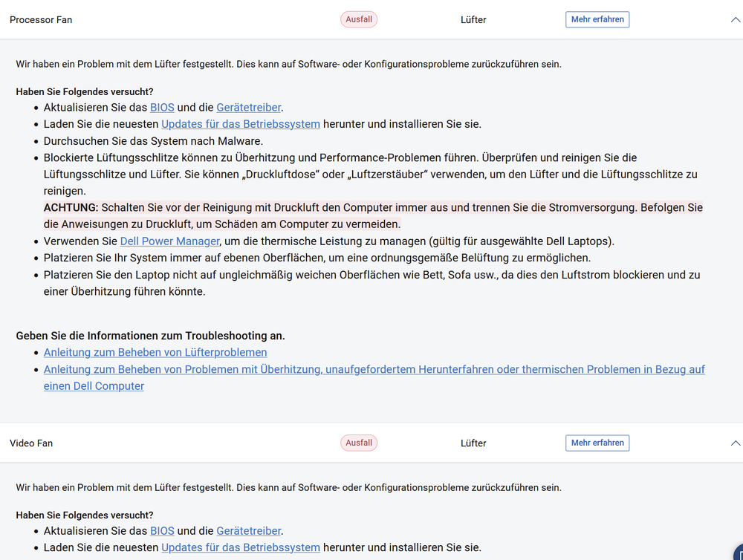Collapse the Video Fan section chevron

(x=735, y=443)
